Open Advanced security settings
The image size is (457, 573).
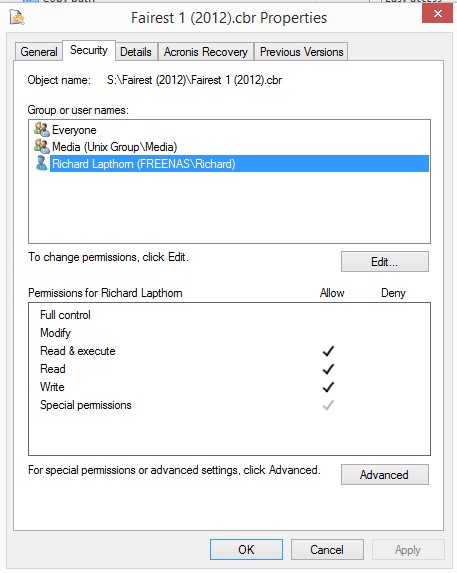(x=385, y=475)
